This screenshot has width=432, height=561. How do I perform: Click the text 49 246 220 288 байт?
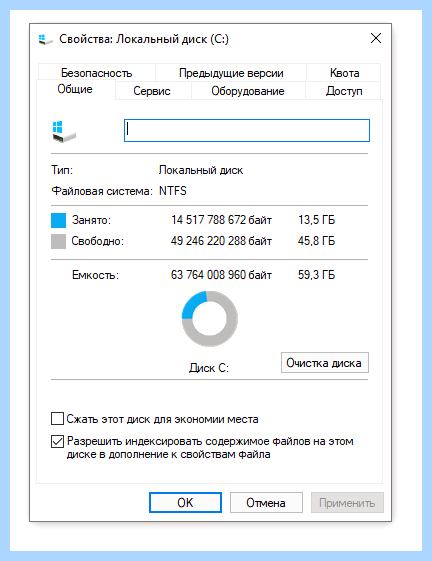(221, 241)
